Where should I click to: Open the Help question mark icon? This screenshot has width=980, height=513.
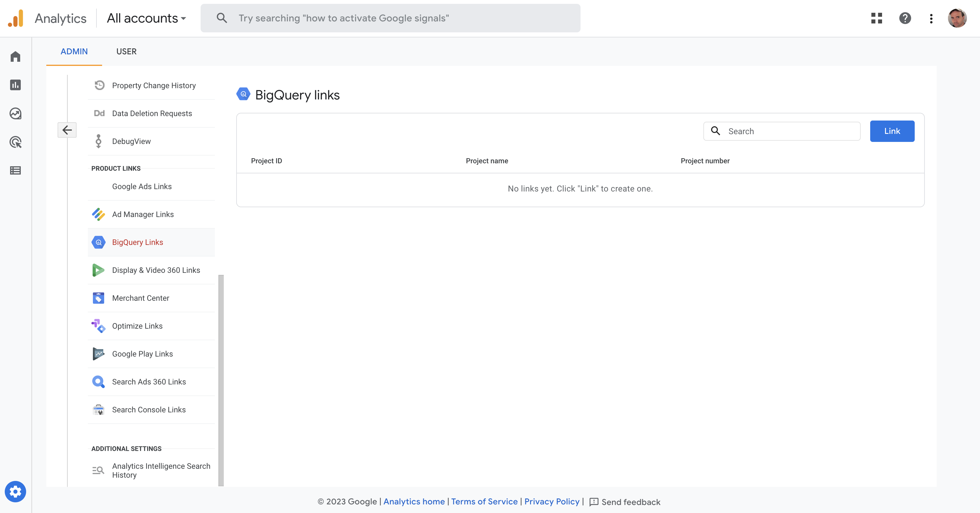tap(905, 18)
